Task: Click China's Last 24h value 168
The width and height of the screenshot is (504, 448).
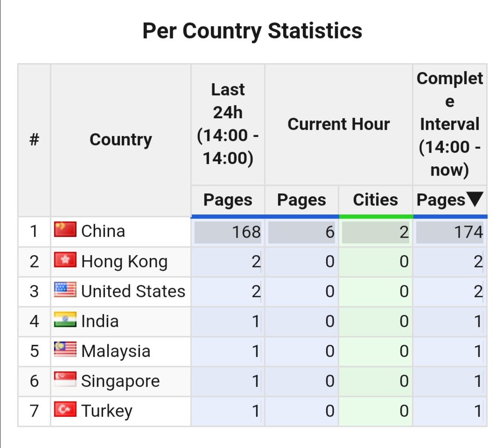Action: tap(246, 232)
